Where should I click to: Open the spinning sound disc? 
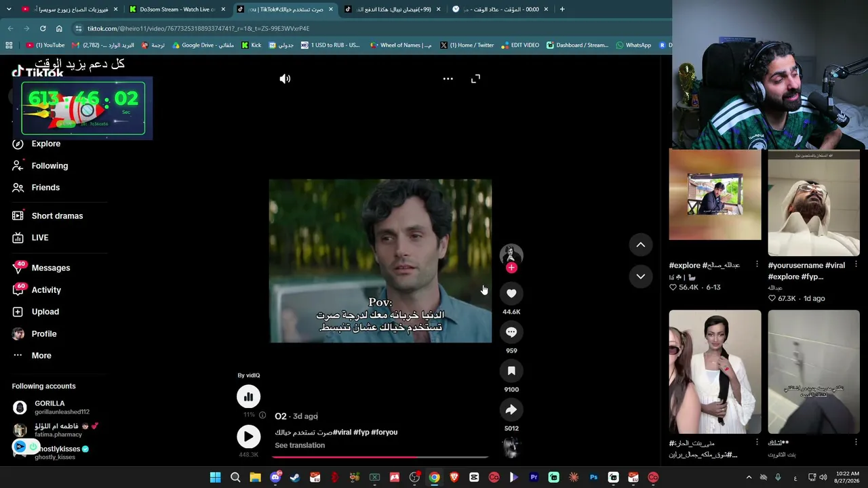(511, 447)
